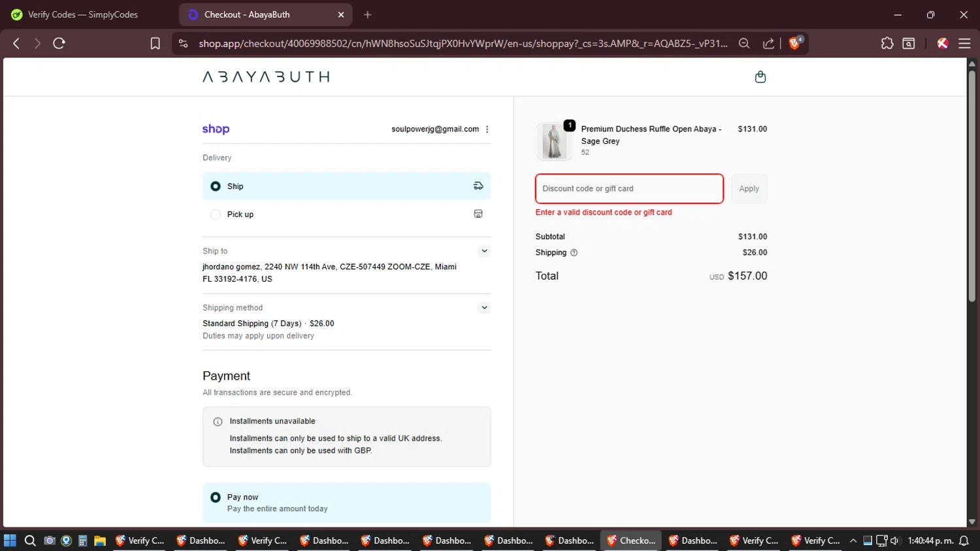Open the browser hamburger main menu

click(x=964, y=43)
